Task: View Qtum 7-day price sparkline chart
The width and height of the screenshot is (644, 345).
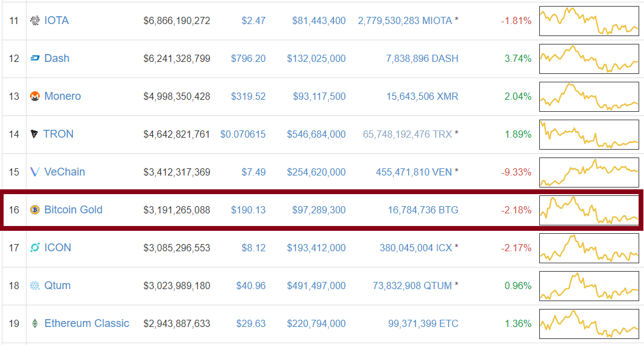Action: (589, 286)
